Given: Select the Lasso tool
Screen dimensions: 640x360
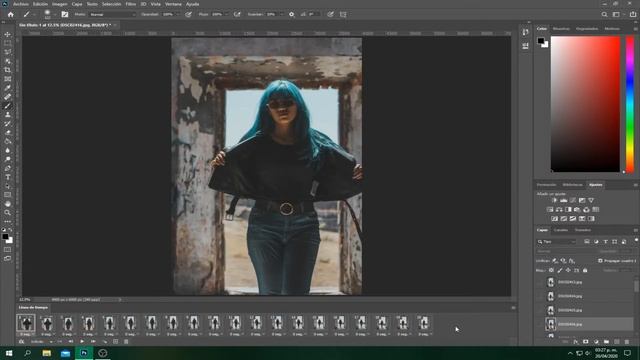Looking at the screenshot, I should (x=7, y=52).
